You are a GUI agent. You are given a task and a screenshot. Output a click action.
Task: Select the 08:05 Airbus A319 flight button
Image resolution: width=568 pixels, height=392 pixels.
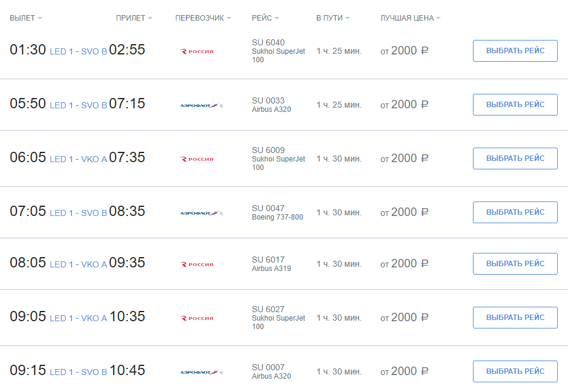tap(515, 264)
